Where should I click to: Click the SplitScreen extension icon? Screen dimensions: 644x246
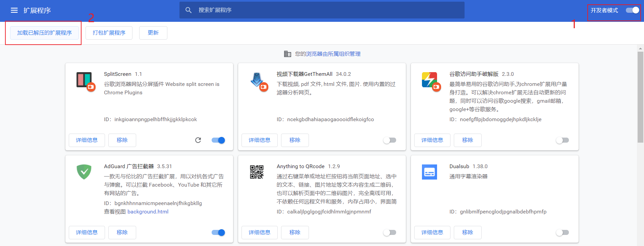coord(84,80)
